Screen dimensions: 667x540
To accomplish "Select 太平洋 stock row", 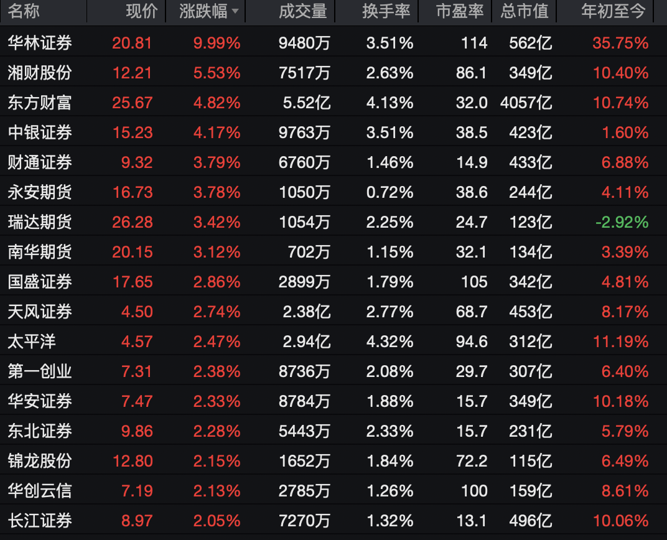I will point(32,341).
